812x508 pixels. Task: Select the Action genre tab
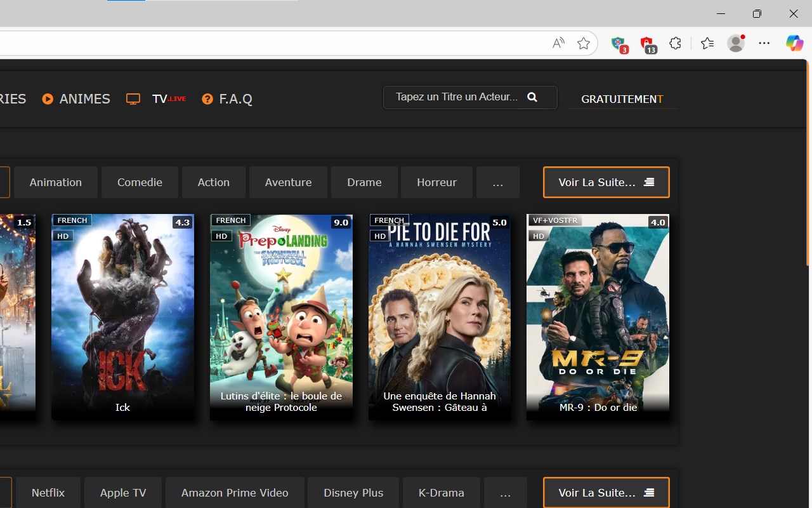pos(214,182)
